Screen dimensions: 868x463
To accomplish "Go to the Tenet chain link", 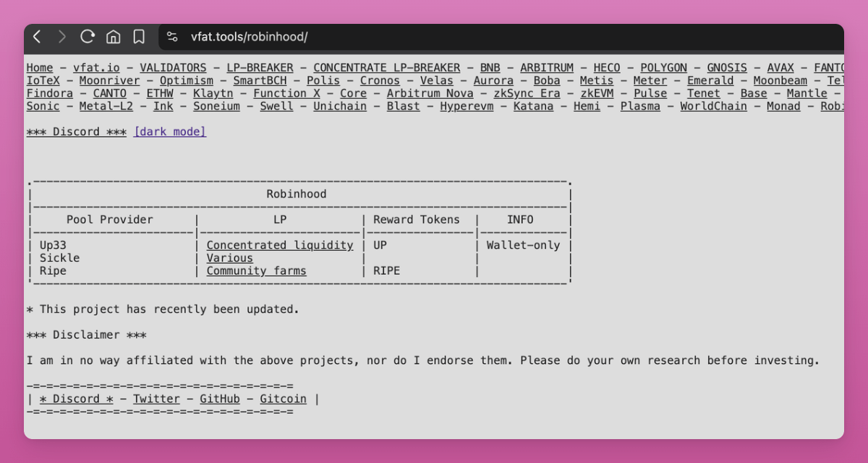I will pyautogui.click(x=704, y=94).
